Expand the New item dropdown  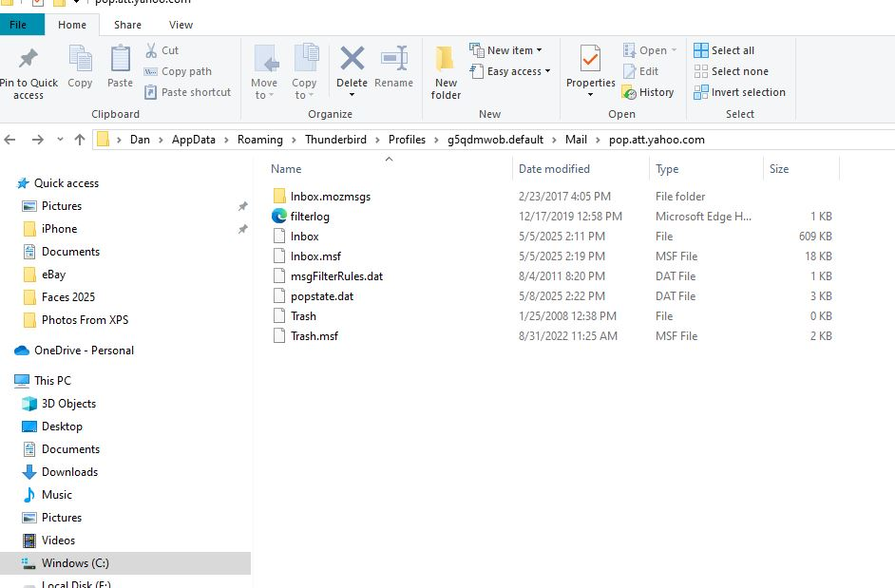click(x=507, y=50)
